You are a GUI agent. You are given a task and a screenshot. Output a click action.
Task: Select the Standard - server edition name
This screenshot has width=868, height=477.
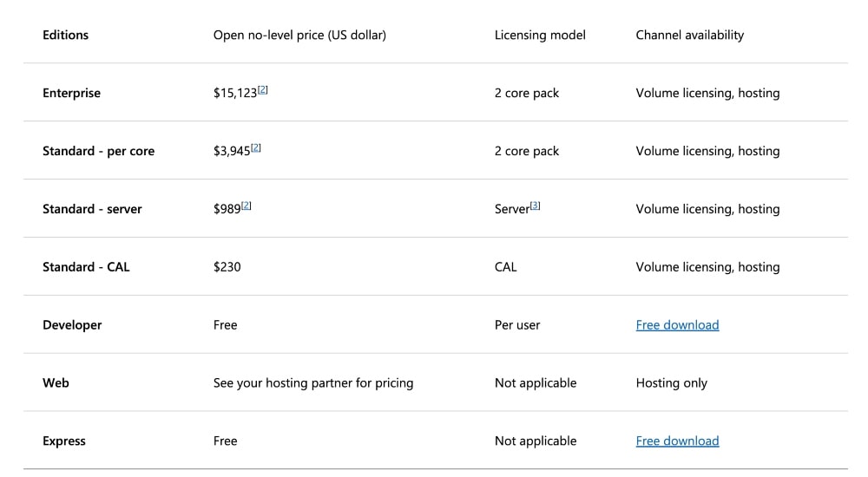92,210
